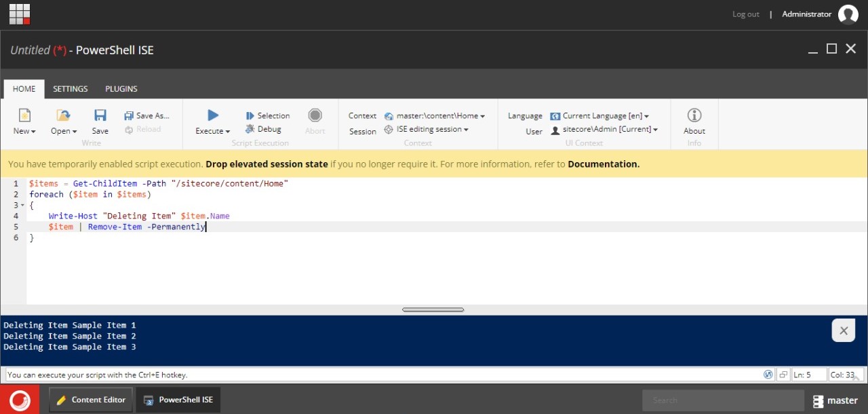Click the Remove-Item -Permanently line
The height and width of the screenshot is (414, 868).
click(127, 227)
